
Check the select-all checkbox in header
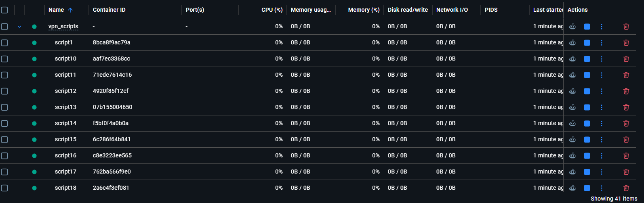4,10
